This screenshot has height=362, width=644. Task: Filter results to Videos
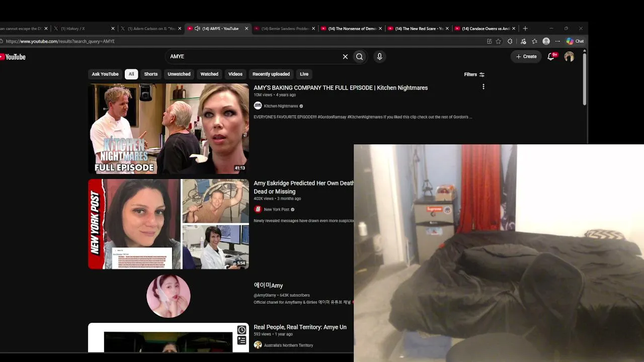pos(235,74)
